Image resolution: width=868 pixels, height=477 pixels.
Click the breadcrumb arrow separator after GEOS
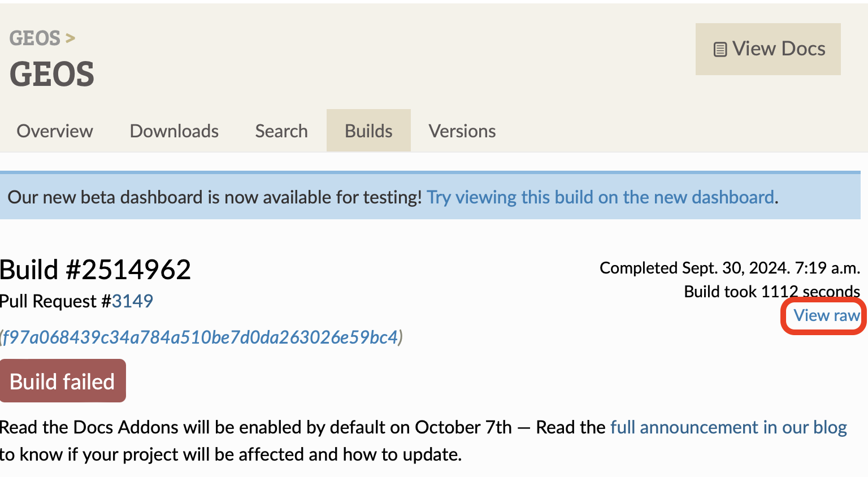[70, 38]
